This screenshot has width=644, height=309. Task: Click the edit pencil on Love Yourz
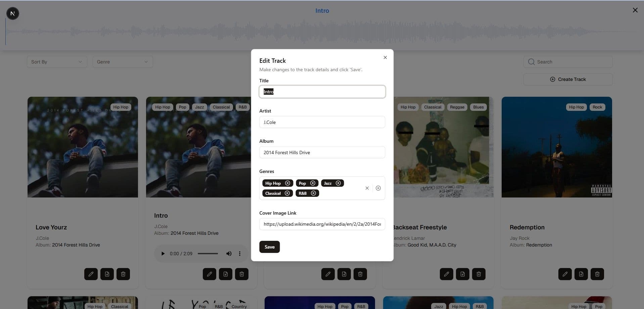coord(91,274)
